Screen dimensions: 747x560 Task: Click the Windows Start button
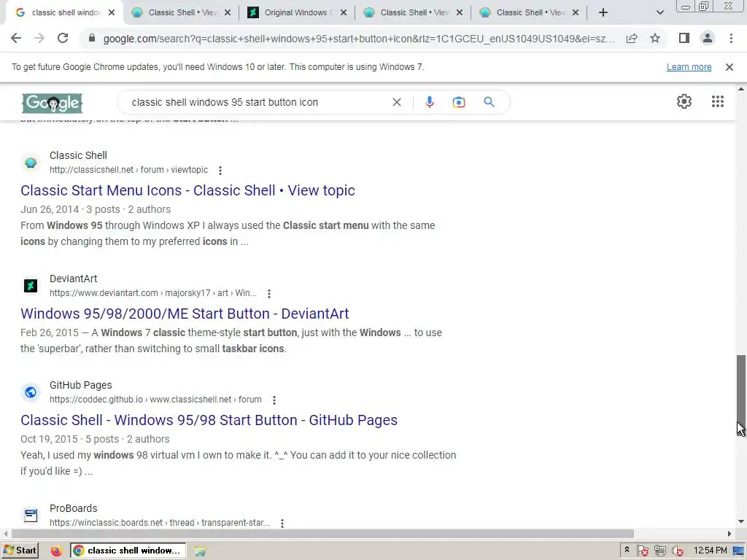point(20,551)
